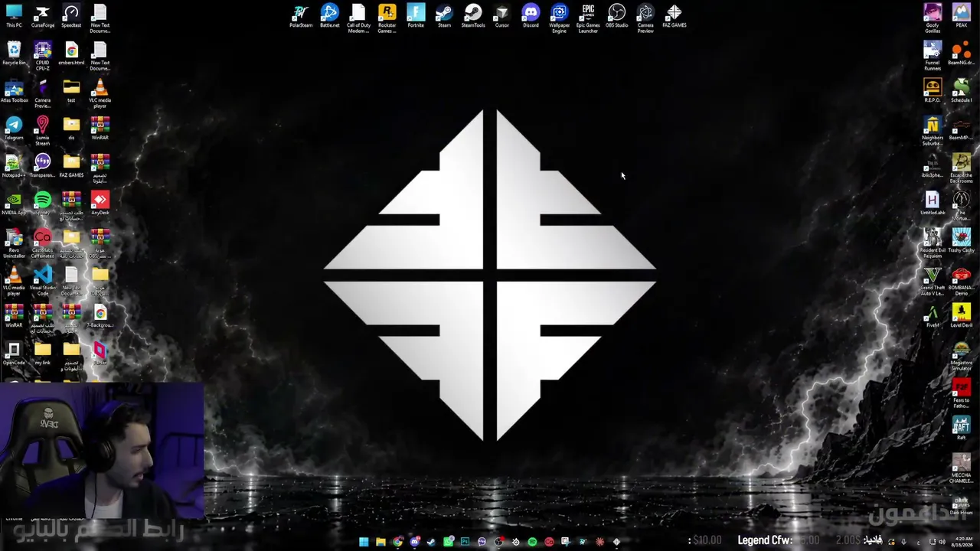Screen dimensions: 980x551
Task: Open the Steam desktop shortcut
Action: pyautogui.click(x=444, y=16)
